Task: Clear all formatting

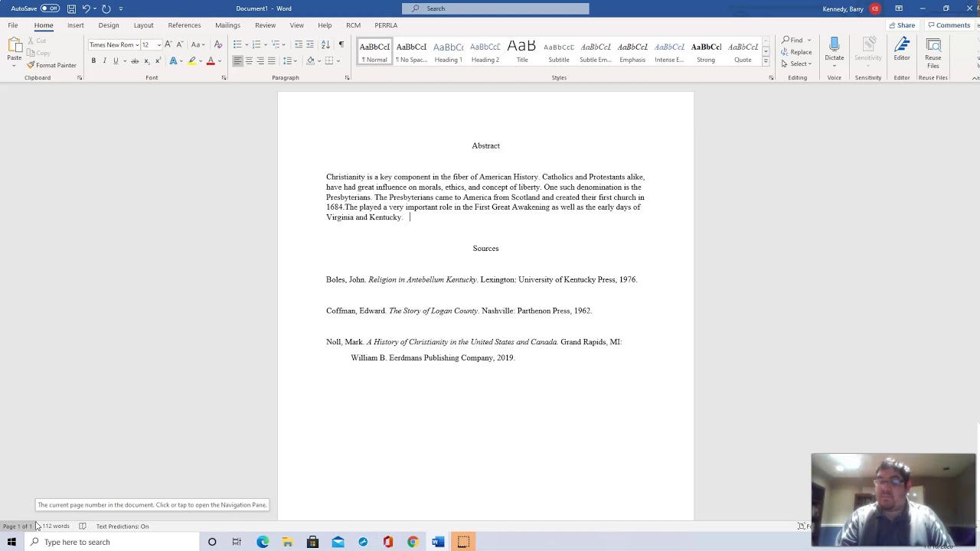Action: [218, 44]
